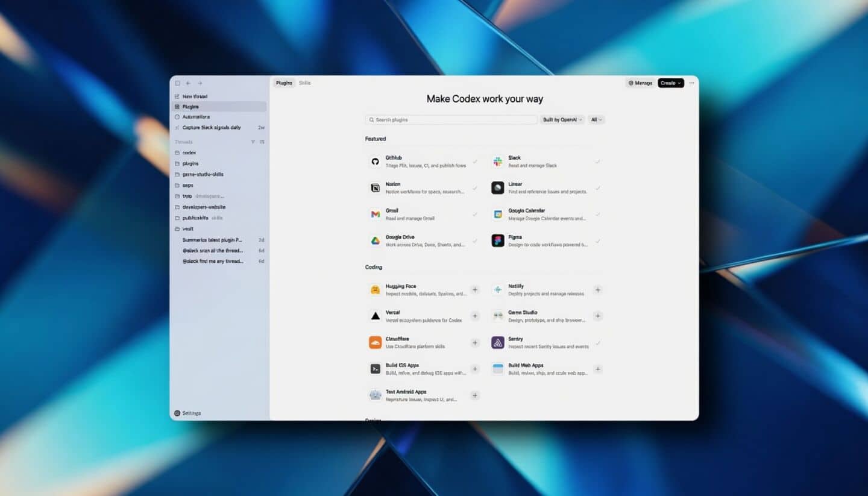The width and height of the screenshot is (868, 496).
Task: Click the Sentry installed checkmark
Action: 597,342
